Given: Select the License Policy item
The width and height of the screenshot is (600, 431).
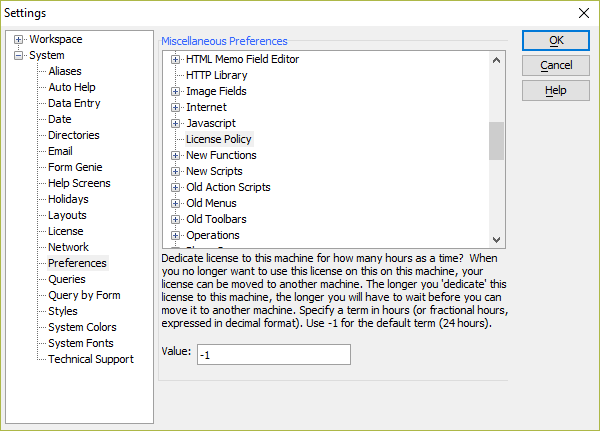Looking at the screenshot, I should tap(219, 139).
